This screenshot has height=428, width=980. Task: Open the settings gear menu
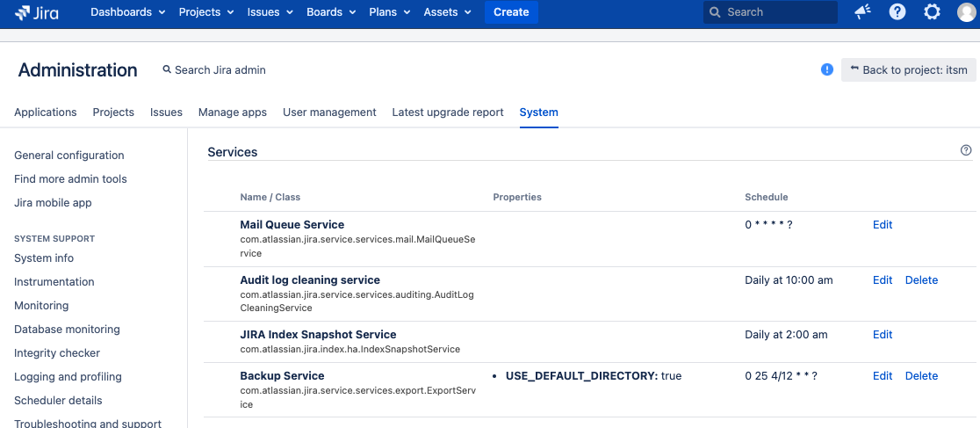click(932, 12)
